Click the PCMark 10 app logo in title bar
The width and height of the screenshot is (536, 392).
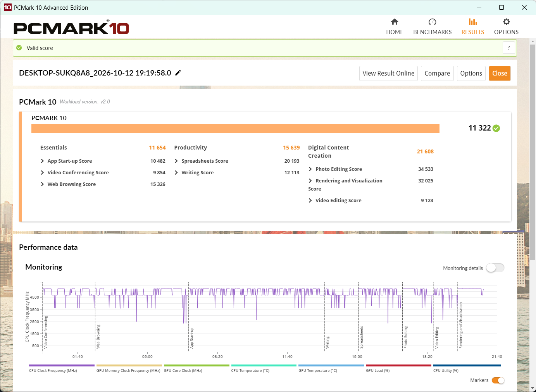pyautogui.click(x=7, y=7)
